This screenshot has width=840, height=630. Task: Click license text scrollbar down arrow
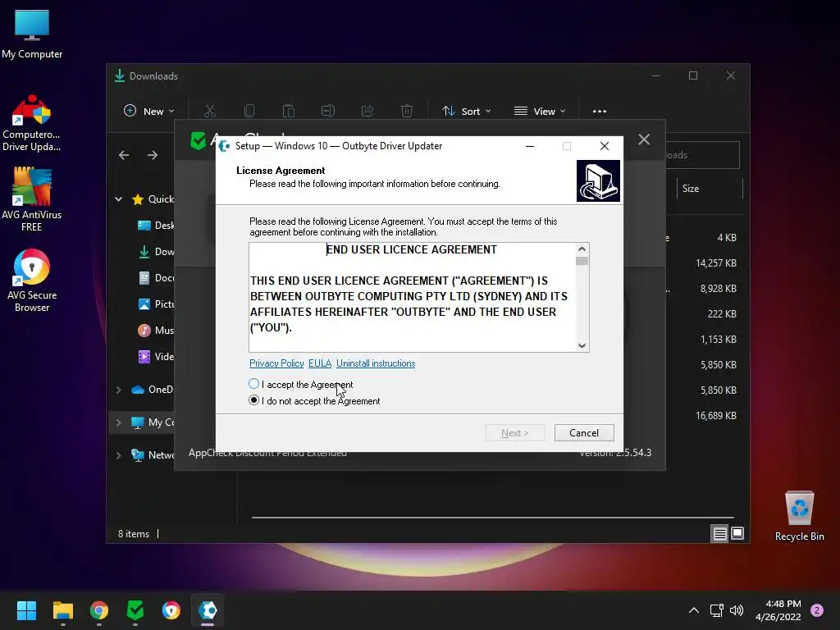582,345
